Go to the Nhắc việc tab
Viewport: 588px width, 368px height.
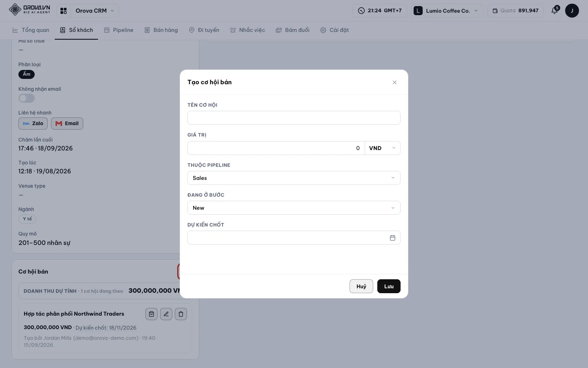tap(247, 30)
